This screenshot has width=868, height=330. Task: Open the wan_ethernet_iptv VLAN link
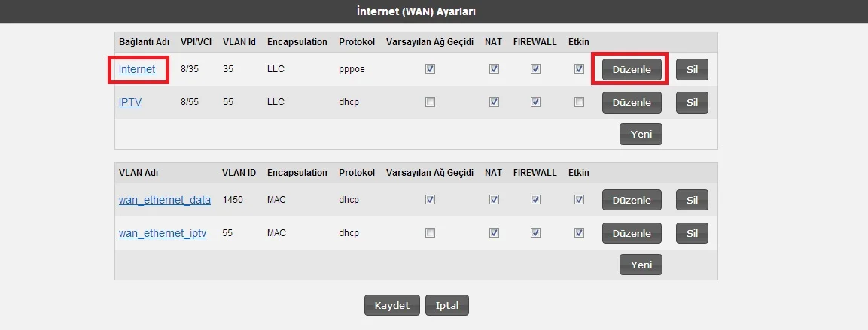click(163, 233)
